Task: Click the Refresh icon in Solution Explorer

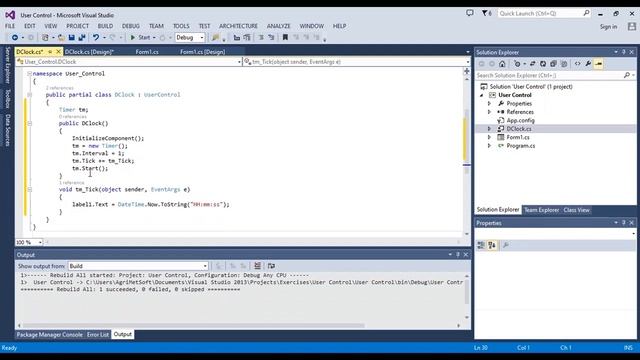Action: coord(543,64)
